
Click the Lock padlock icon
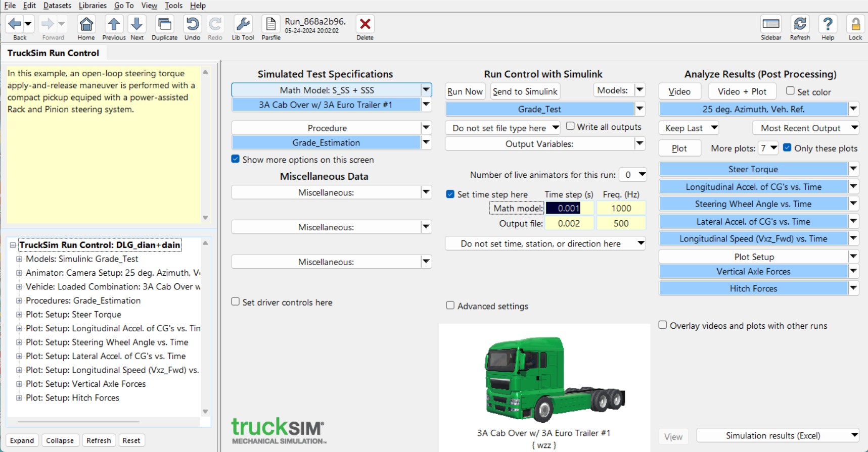(x=855, y=24)
